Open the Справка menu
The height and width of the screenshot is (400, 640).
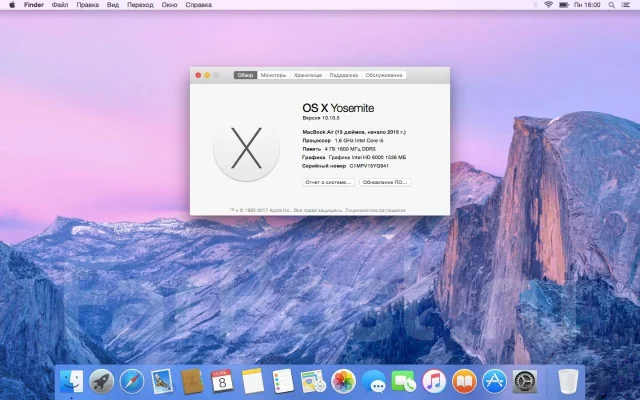coord(198,5)
